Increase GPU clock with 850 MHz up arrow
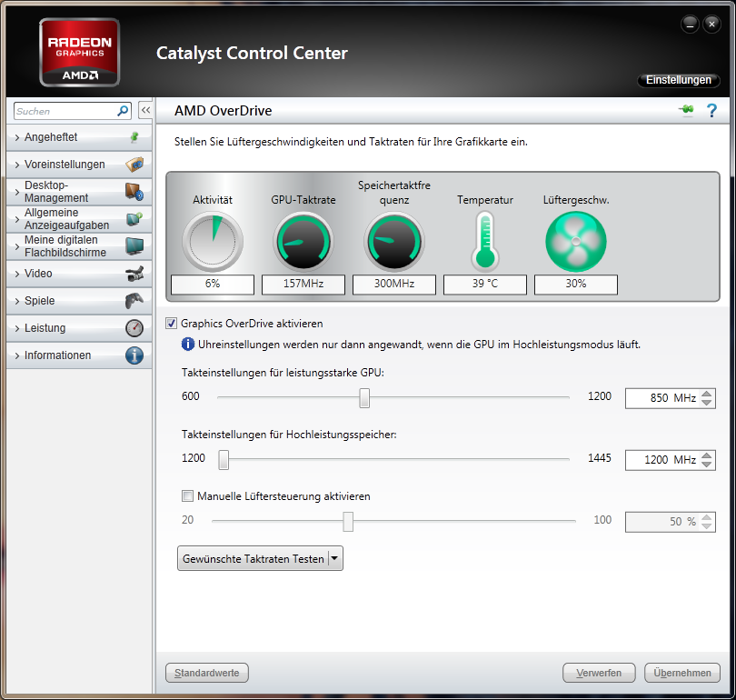 point(706,394)
